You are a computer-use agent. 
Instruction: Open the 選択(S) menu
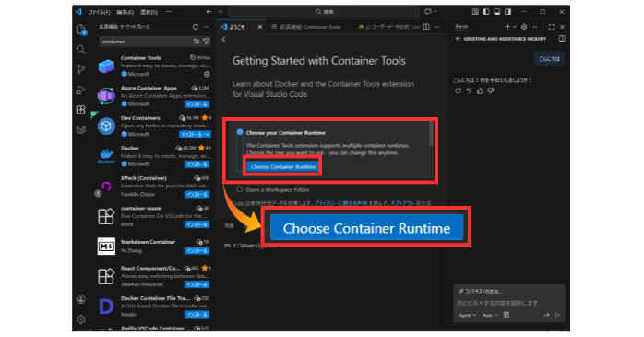(x=149, y=12)
